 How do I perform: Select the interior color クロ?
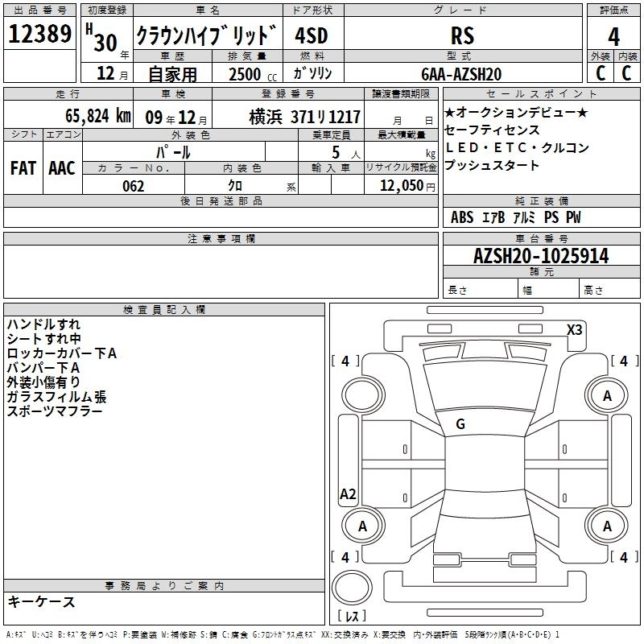click(235, 186)
